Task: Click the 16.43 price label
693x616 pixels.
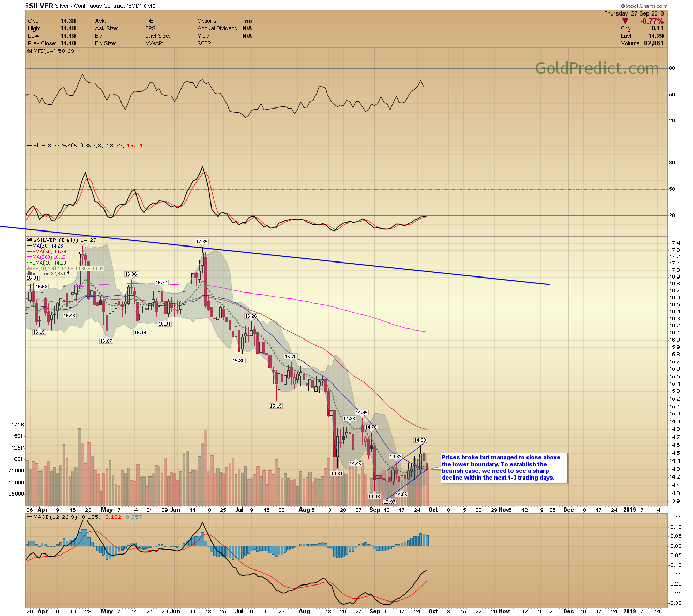Action: [69, 315]
